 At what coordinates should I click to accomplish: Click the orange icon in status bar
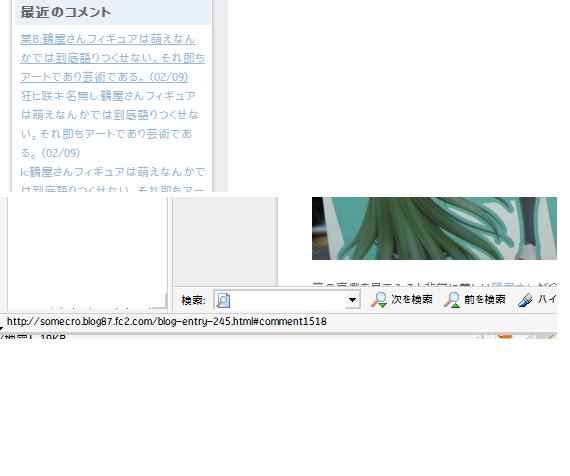[505, 335]
